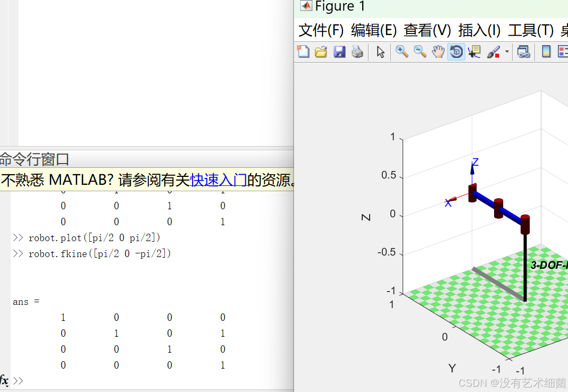Activate the Zoom Out magnifier
The width and height of the screenshot is (568, 392).
pos(420,52)
